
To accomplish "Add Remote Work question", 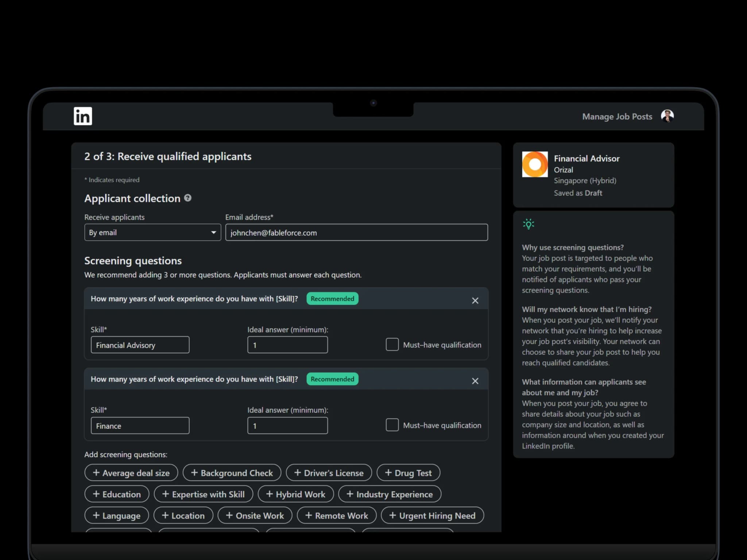I will [x=337, y=516].
